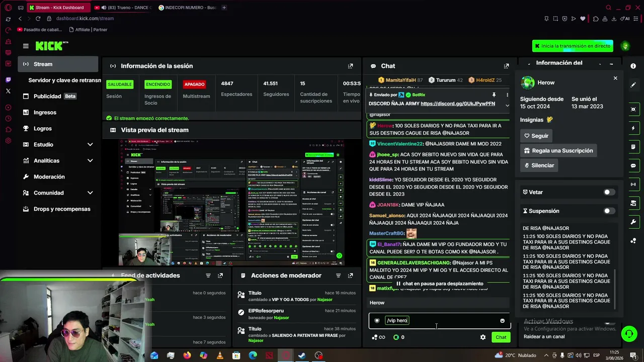Open filter options in Feed de actividades

(x=208, y=276)
